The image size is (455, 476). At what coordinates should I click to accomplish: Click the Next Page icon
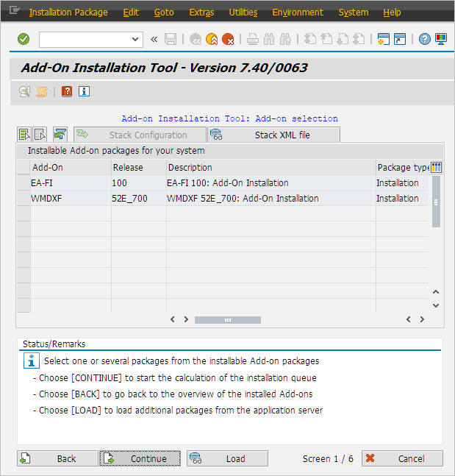[x=343, y=39]
